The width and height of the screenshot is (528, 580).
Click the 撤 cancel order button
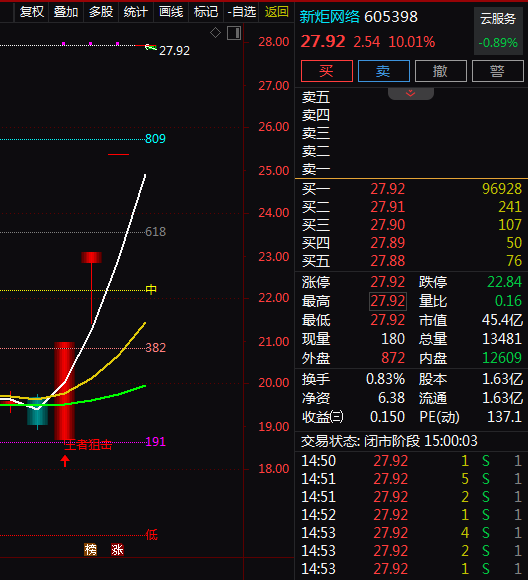click(441, 71)
